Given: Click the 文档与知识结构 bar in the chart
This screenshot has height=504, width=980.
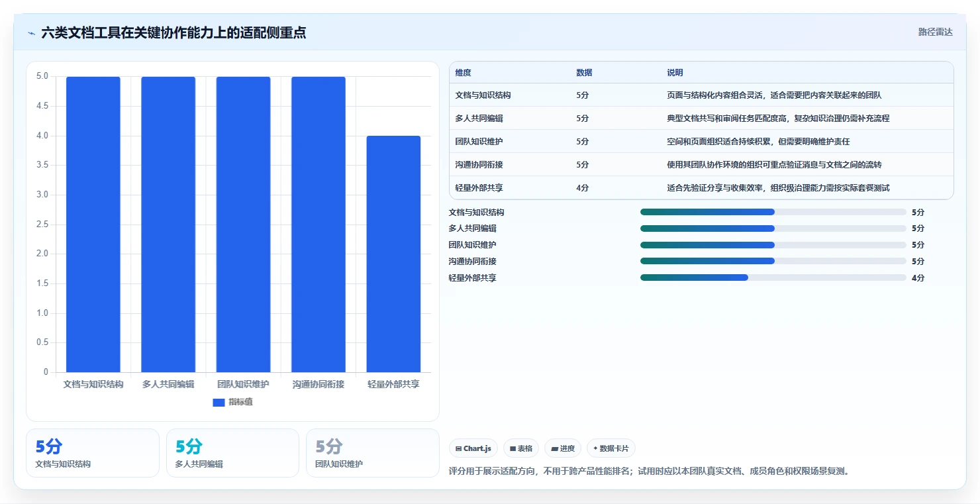Looking at the screenshot, I should point(93,225).
